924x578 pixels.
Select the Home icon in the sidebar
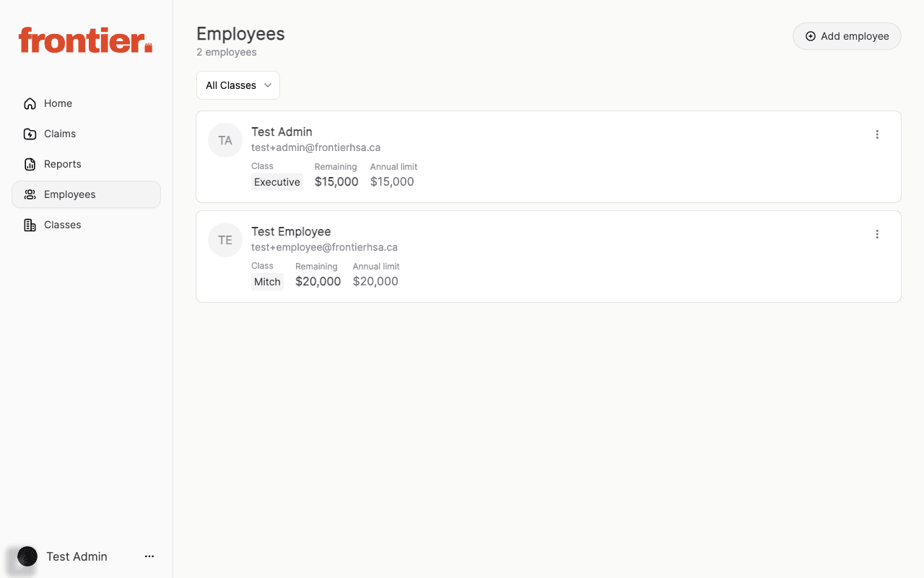tap(29, 103)
